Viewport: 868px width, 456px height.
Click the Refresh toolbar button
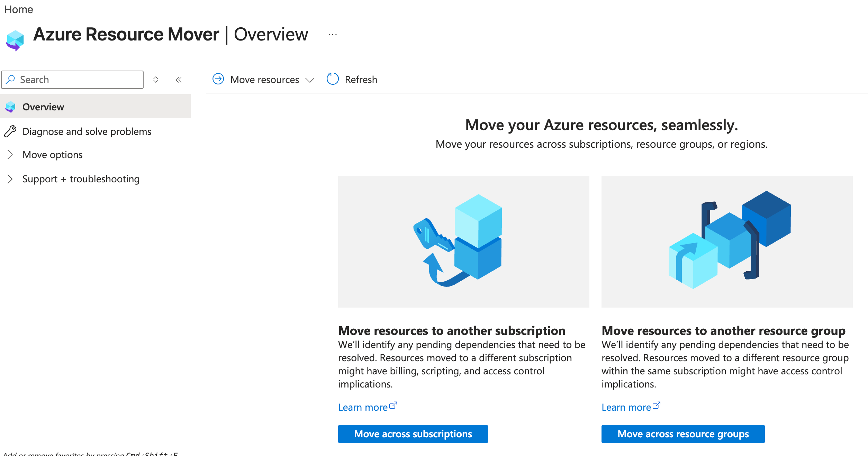352,80
